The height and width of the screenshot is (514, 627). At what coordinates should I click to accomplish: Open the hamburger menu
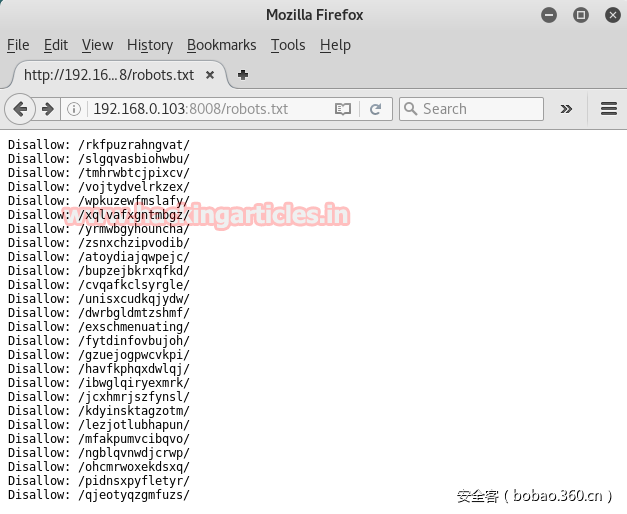[608, 109]
